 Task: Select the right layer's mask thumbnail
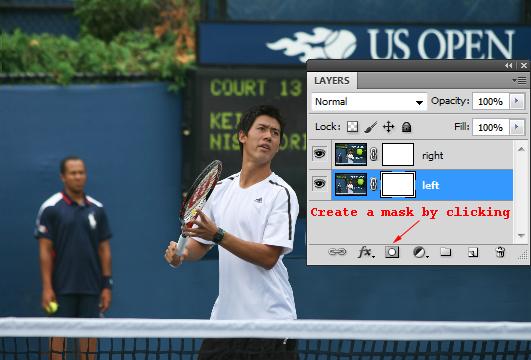coord(398,154)
